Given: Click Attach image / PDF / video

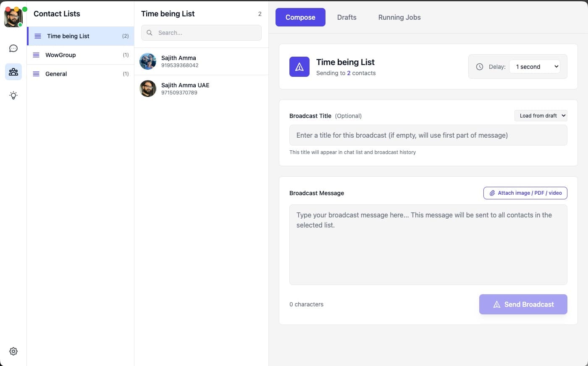Looking at the screenshot, I should [x=525, y=193].
